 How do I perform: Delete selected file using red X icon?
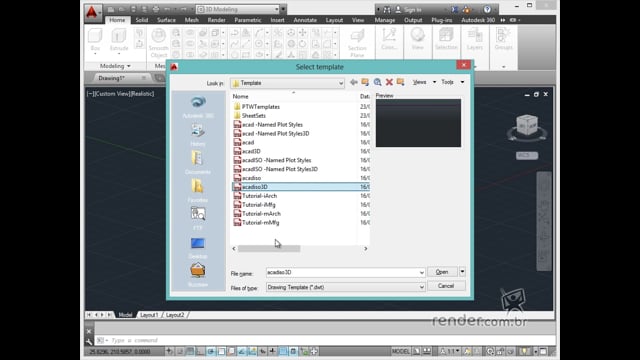click(389, 82)
